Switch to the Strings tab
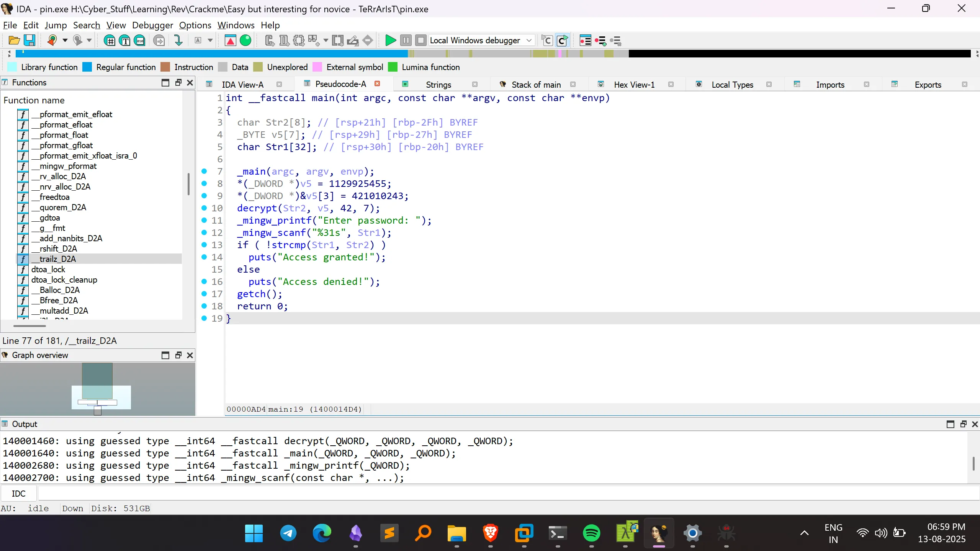This screenshot has height=551, width=980. pos(438,85)
